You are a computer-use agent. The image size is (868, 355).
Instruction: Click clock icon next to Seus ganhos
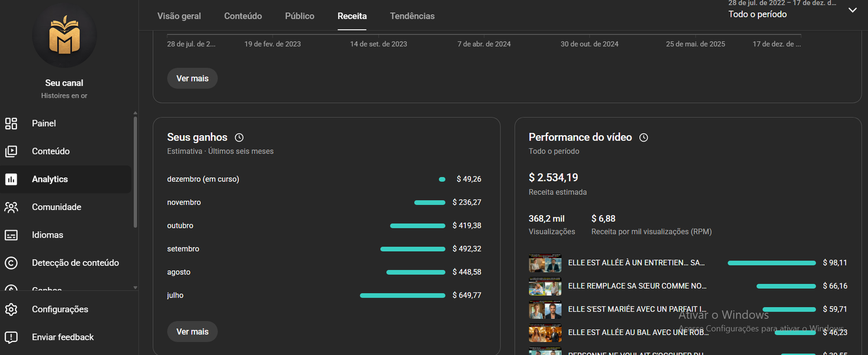[239, 138]
